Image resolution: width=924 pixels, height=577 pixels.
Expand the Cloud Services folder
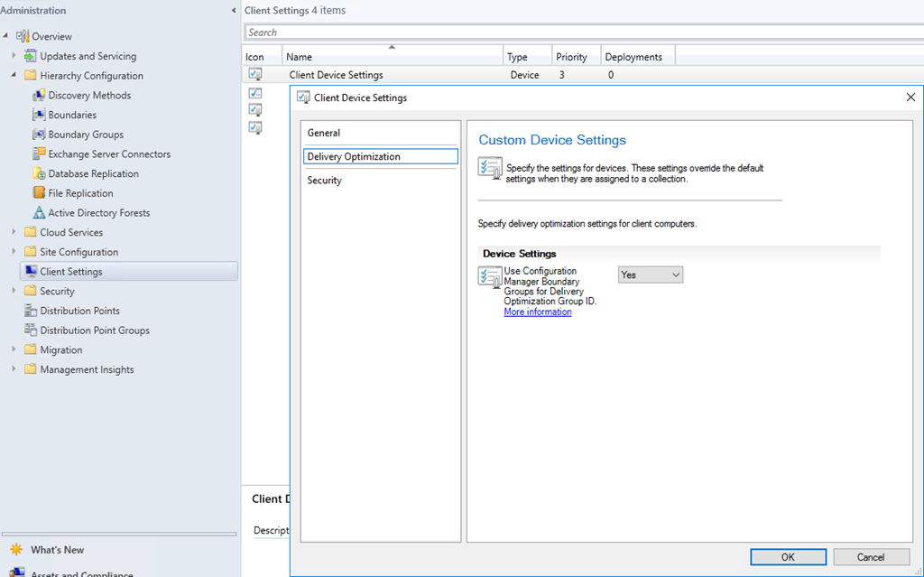pos(14,232)
